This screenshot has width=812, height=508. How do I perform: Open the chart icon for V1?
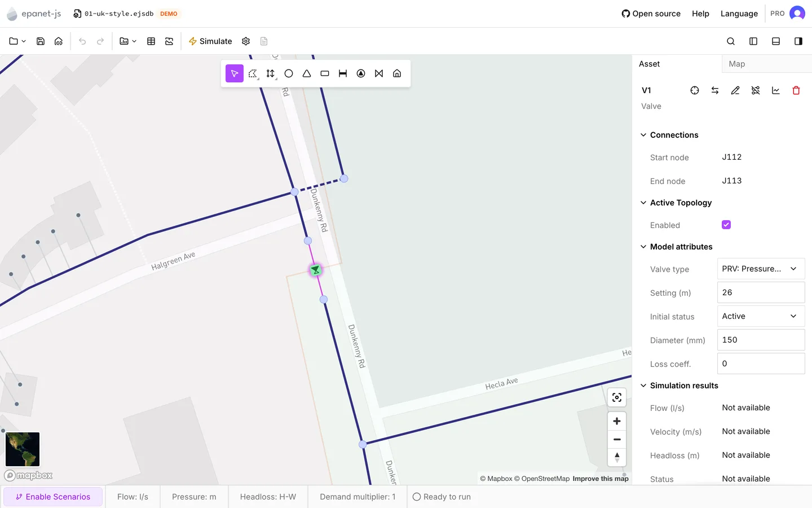click(776, 90)
